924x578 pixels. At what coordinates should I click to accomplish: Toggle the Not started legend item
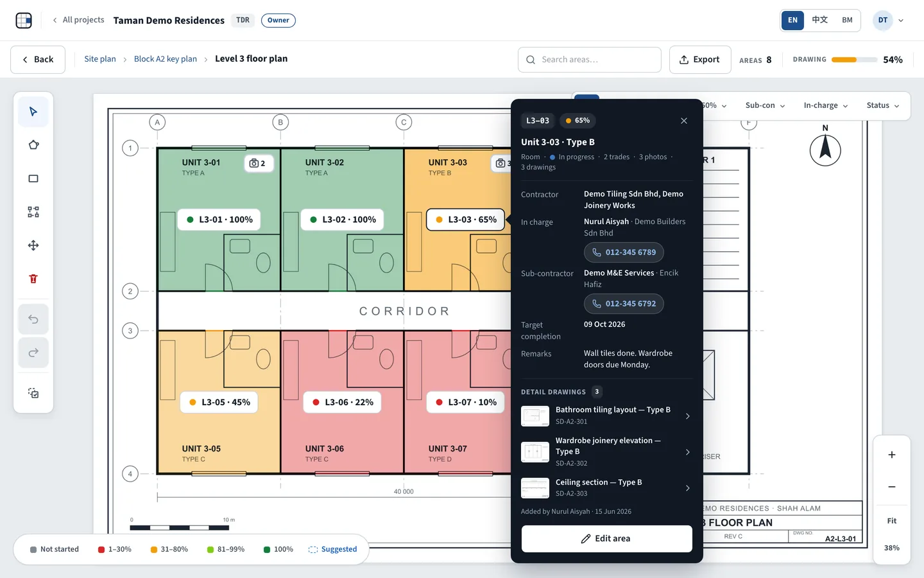tap(55, 550)
